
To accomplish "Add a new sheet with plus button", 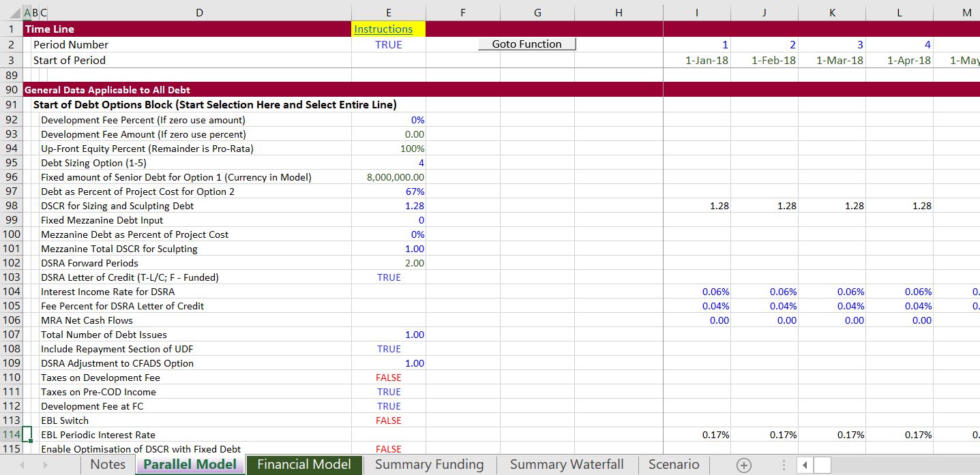I will [x=743, y=465].
